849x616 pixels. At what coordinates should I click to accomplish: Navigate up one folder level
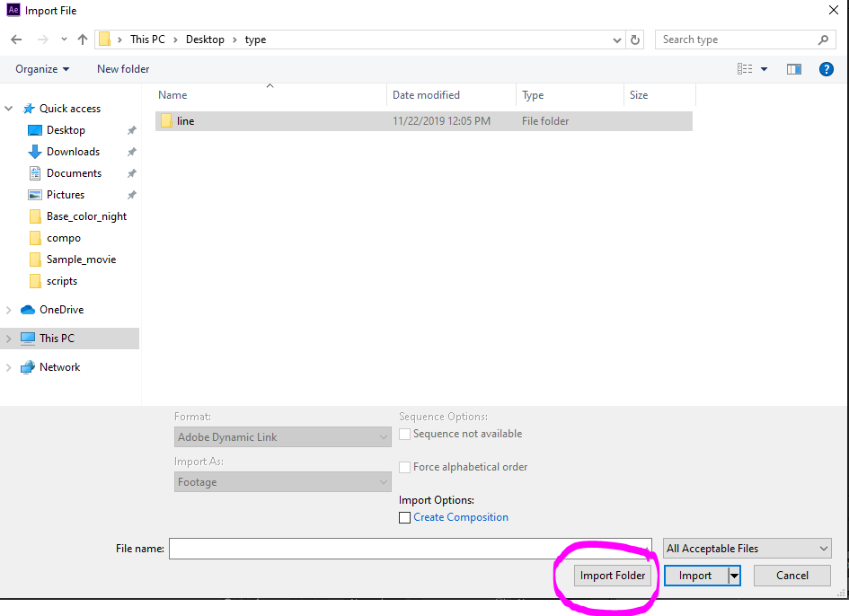pos(82,39)
